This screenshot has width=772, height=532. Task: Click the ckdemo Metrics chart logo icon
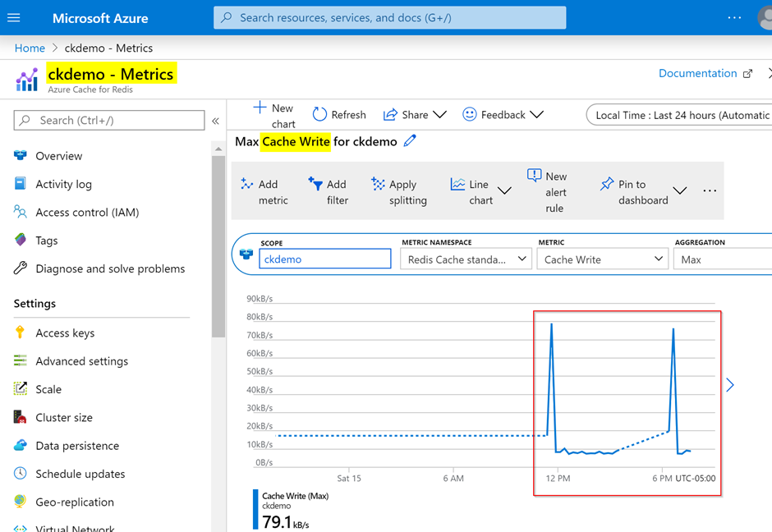[26, 80]
